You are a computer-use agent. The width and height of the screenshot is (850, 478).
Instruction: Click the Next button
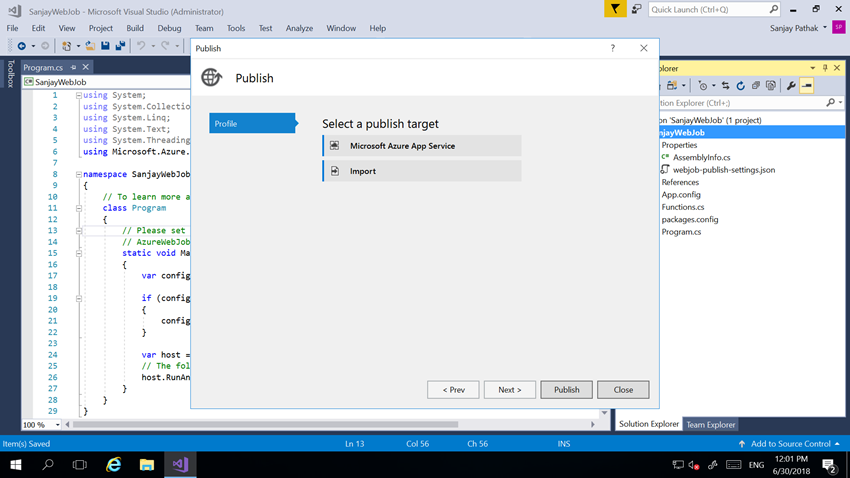pyautogui.click(x=510, y=390)
